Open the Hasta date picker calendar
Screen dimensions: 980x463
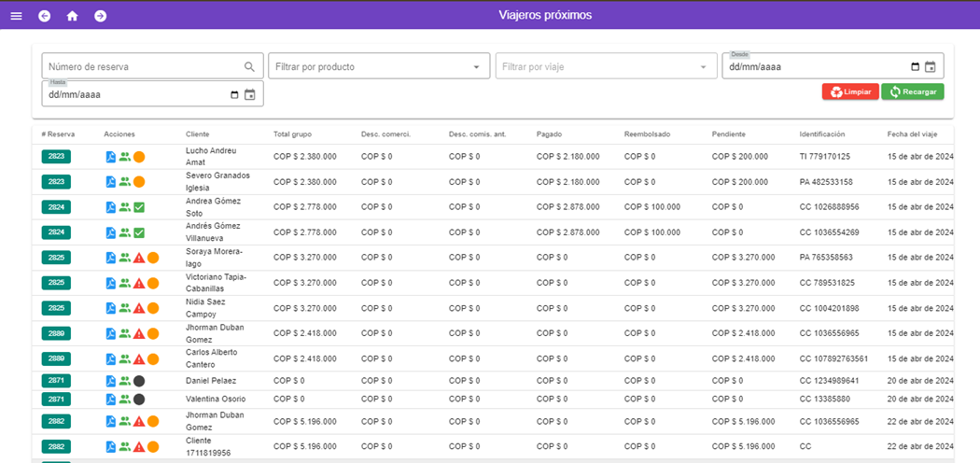pos(249,94)
